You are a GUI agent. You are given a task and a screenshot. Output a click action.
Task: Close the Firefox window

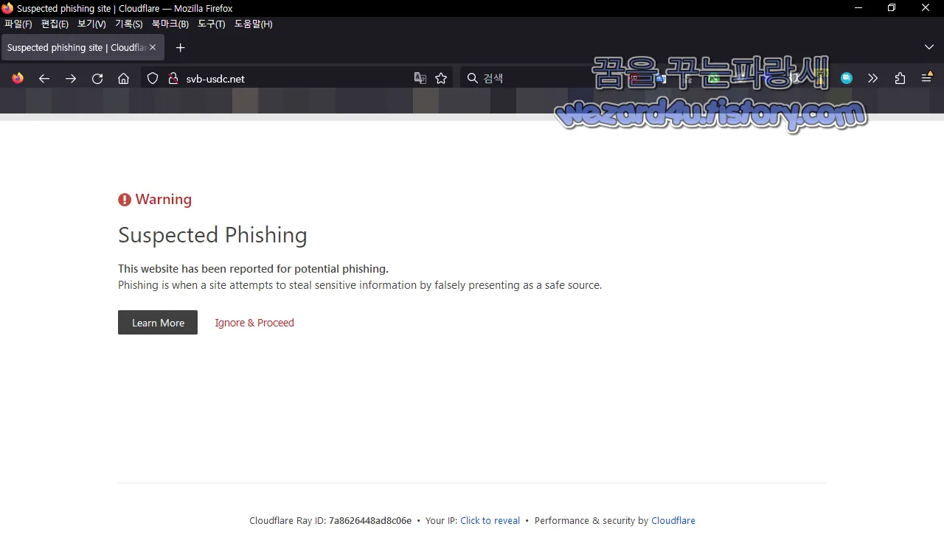pyautogui.click(x=926, y=8)
